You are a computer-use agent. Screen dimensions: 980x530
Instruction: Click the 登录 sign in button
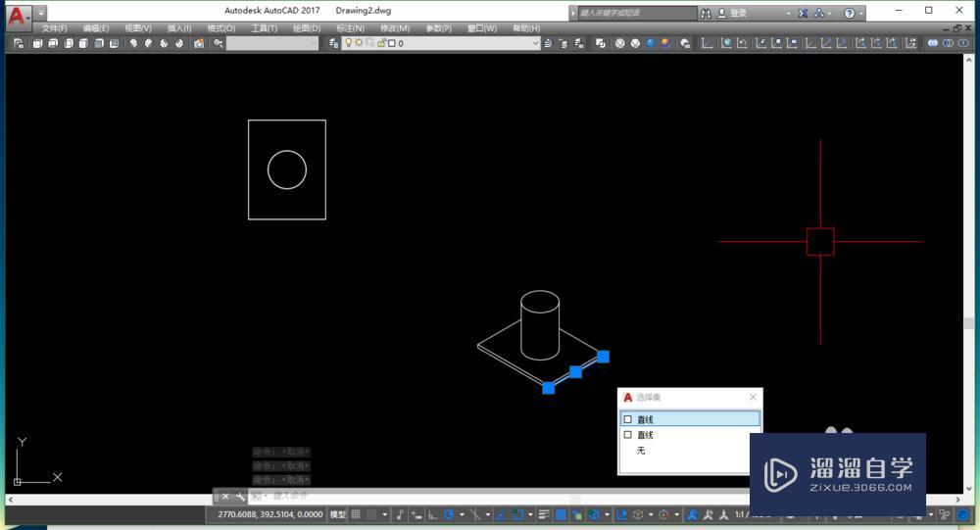(732, 13)
